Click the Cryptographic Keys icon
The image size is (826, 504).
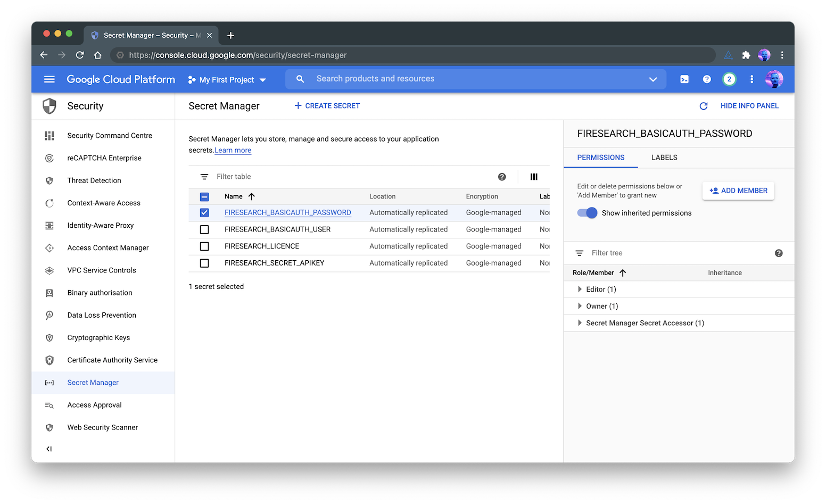[x=49, y=337]
